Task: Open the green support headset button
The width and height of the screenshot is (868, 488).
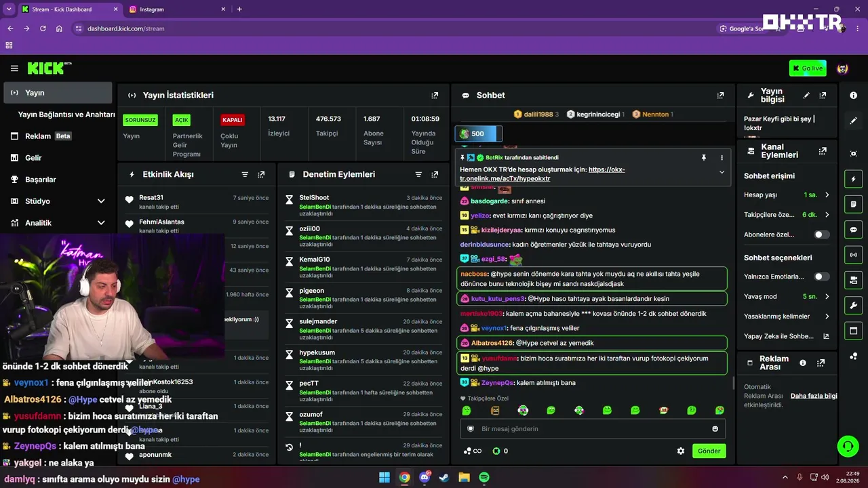Action: (x=848, y=446)
